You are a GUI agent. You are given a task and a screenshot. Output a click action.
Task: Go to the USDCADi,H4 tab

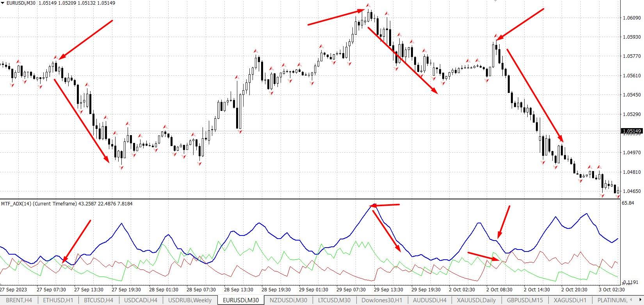[x=141, y=300]
